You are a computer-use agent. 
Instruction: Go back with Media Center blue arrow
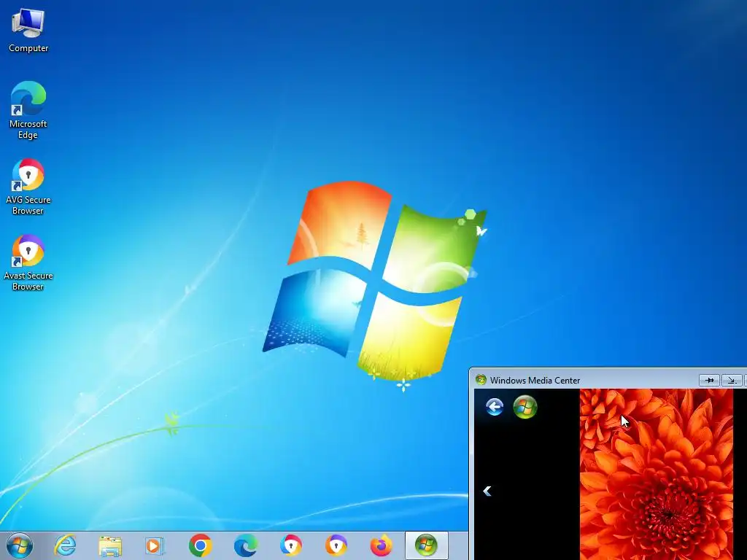click(x=495, y=407)
